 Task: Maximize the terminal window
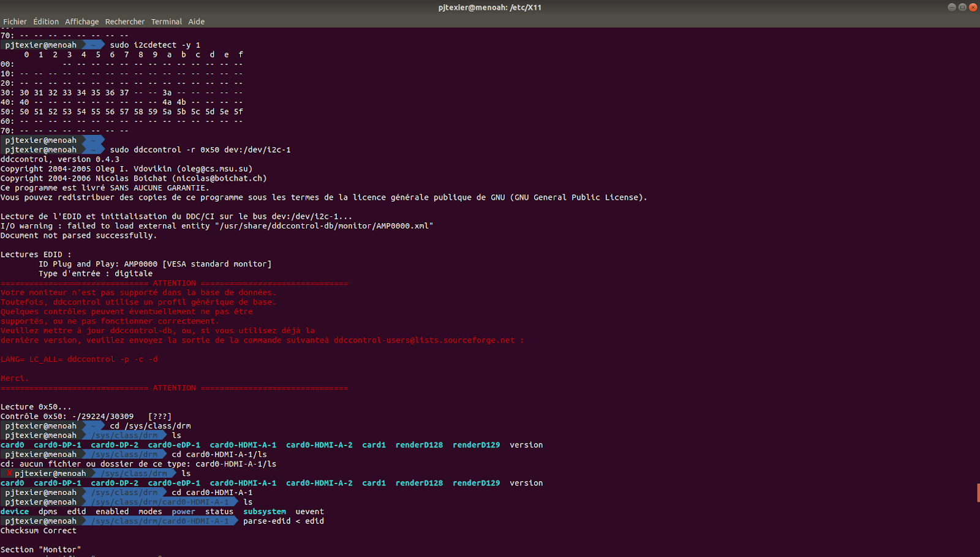pyautogui.click(x=962, y=7)
